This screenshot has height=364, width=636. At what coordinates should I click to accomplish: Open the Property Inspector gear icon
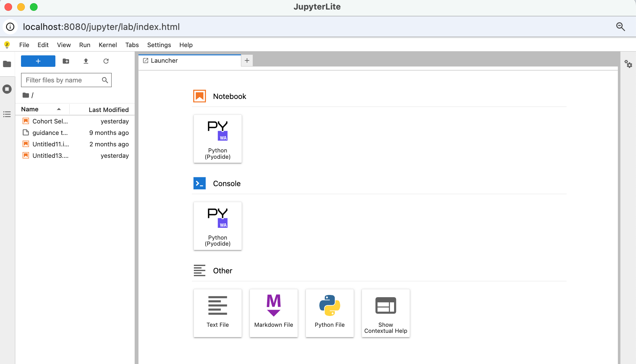628,64
